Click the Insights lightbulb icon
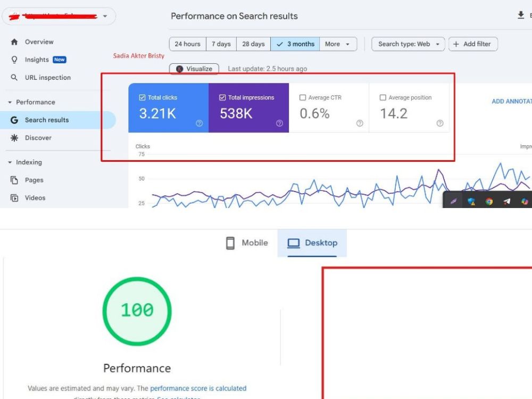Image resolution: width=532 pixels, height=399 pixels. [x=14, y=60]
